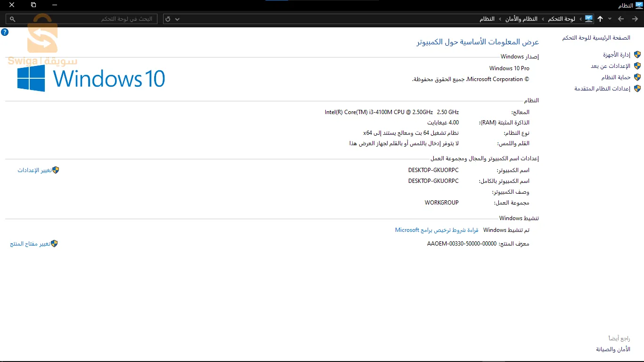Click تغيير مفتاح المنتج product key link
644x362 pixels.
30,244
